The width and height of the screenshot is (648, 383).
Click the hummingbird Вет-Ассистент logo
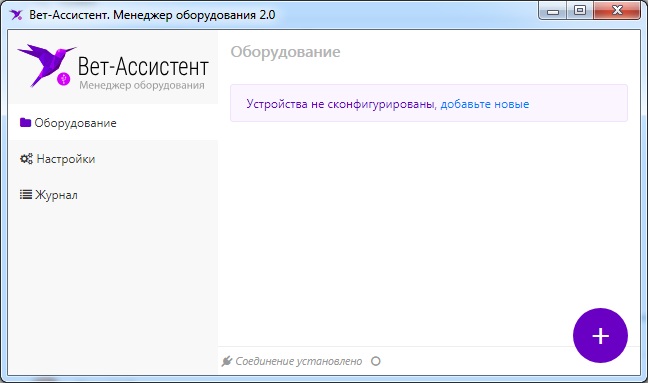click(112, 67)
